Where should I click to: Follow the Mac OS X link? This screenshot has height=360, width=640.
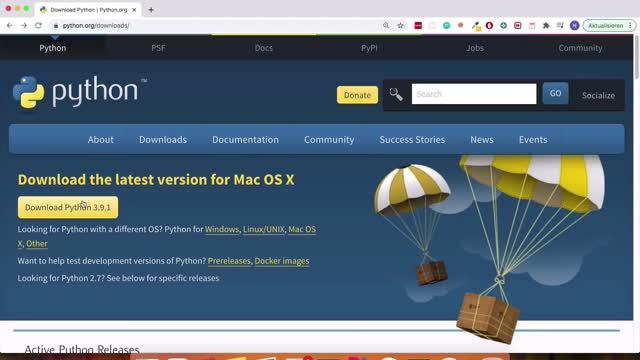click(302, 229)
